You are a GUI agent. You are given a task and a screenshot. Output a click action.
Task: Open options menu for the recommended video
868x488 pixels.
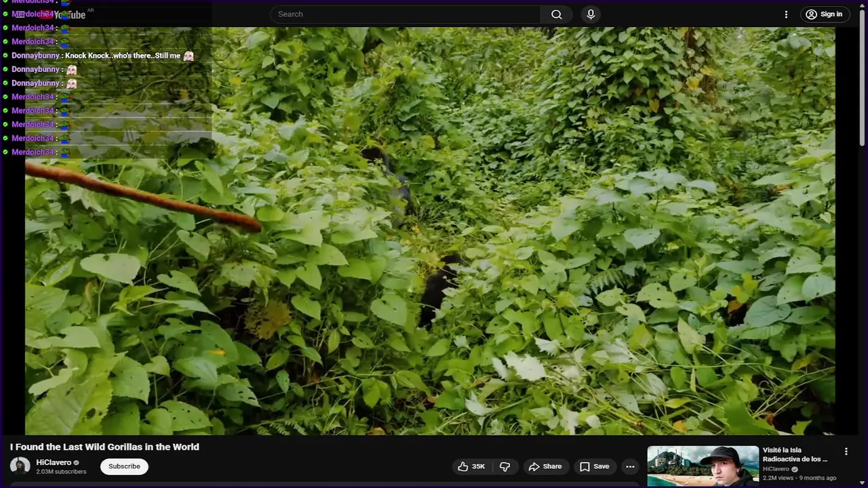pos(846,451)
